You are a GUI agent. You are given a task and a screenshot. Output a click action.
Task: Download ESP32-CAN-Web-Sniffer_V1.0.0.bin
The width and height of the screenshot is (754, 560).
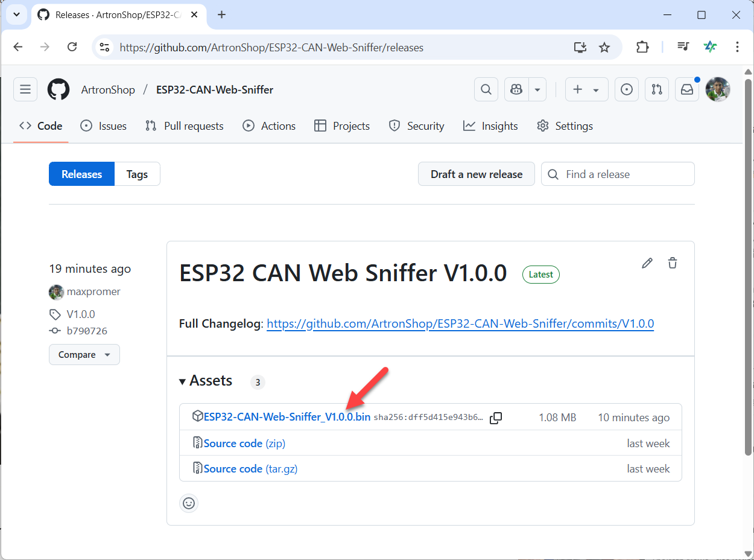[287, 417]
